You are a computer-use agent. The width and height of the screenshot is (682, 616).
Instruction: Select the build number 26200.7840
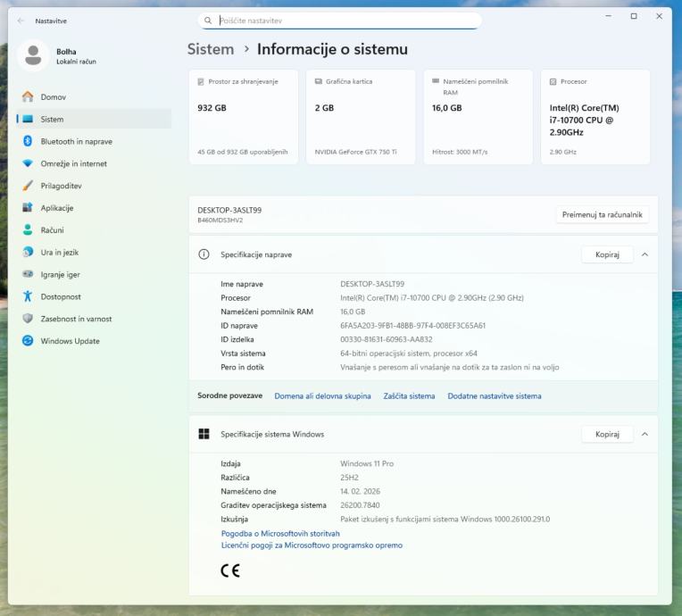tap(360, 505)
